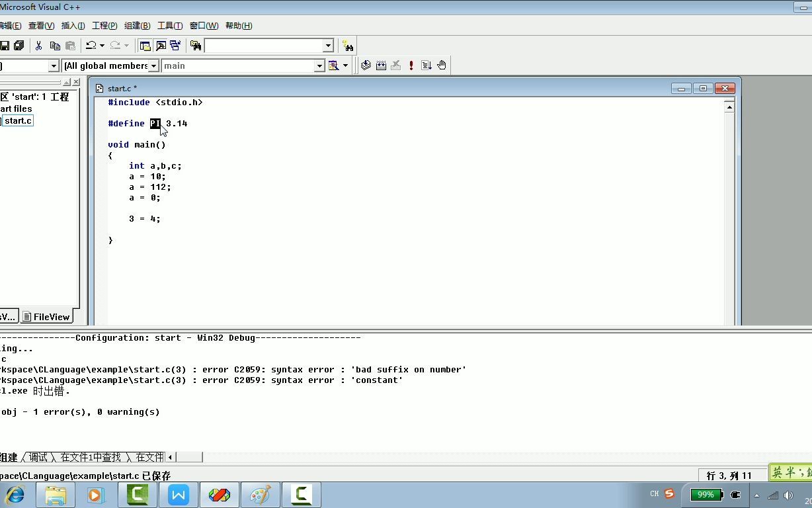Click the Undo arrow icon

[x=91, y=46]
